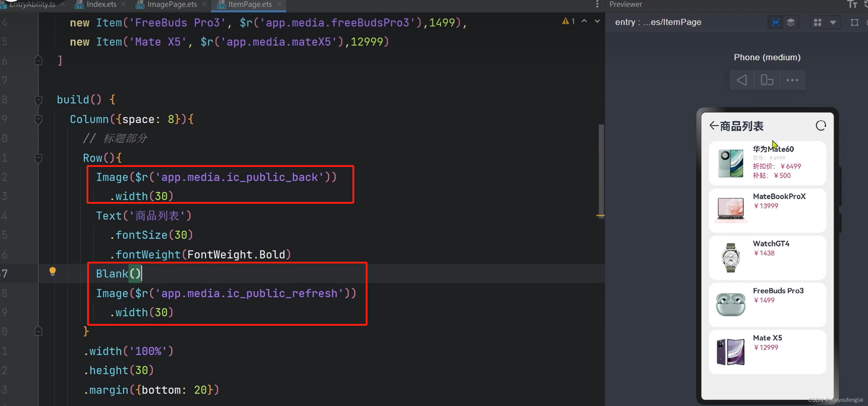
Task: Click the ic_public_back Image code line
Action: tap(216, 177)
